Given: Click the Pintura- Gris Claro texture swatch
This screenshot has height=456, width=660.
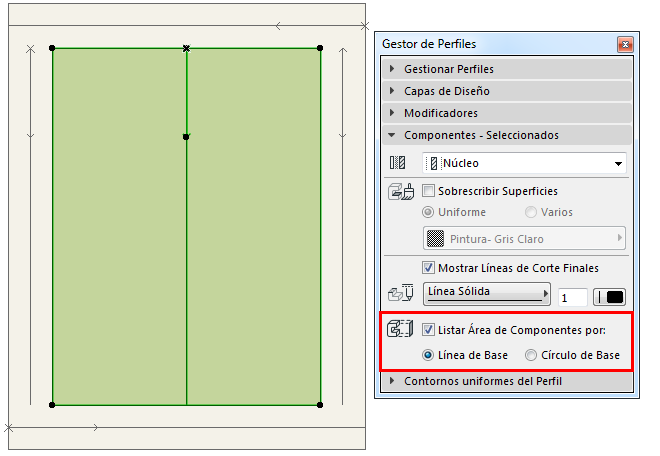Looking at the screenshot, I should click(x=435, y=239).
